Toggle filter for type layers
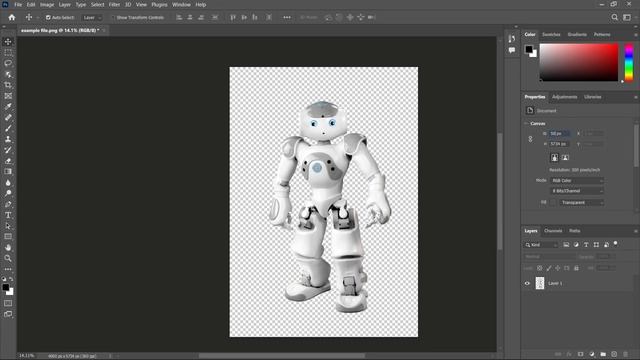Screen dimensions: 640x360 586,244
